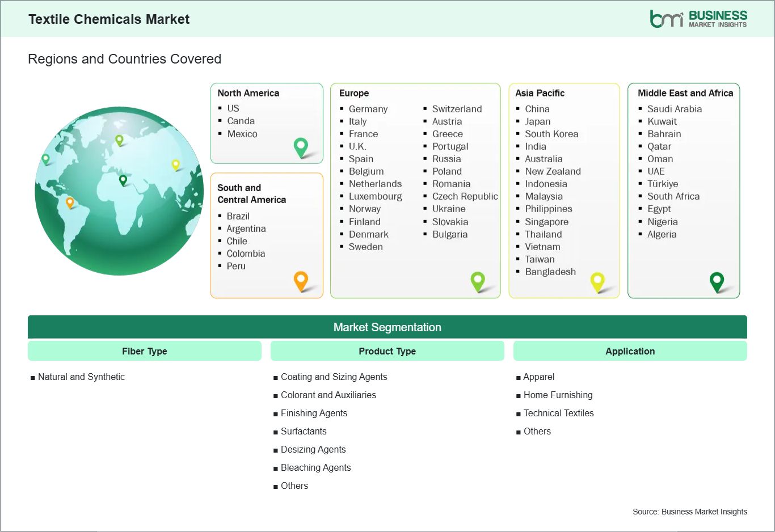Select Germany in the Europe list
The width and height of the screenshot is (775, 532).
pos(368,109)
